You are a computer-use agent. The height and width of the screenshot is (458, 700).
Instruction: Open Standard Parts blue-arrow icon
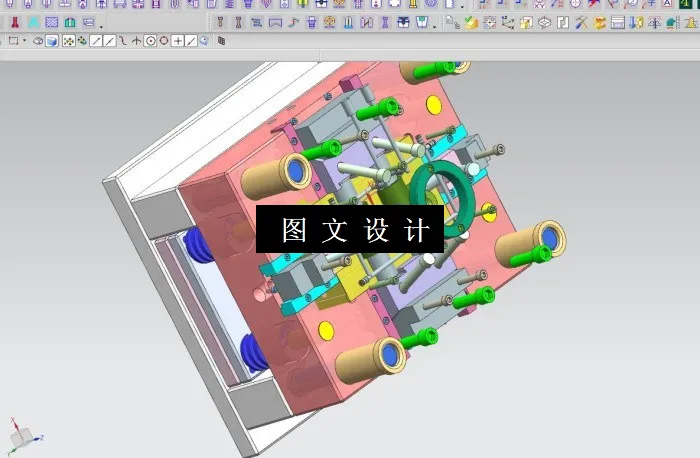(636, 22)
